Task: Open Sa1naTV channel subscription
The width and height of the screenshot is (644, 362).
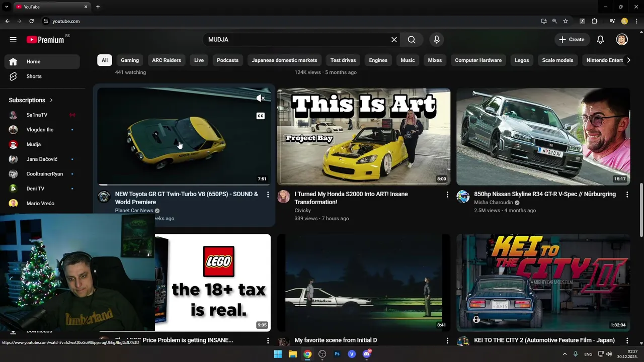Action: 42,115
